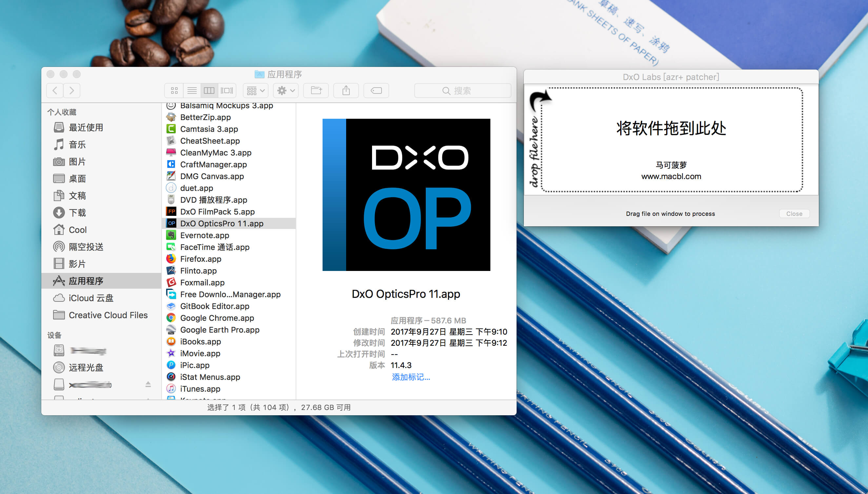The image size is (868, 494).
Task: Select Camtasia 3.app in the list
Action: coord(229,129)
